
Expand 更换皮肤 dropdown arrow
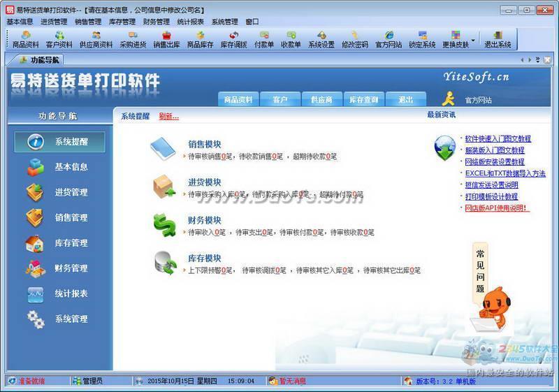pyautogui.click(x=473, y=40)
